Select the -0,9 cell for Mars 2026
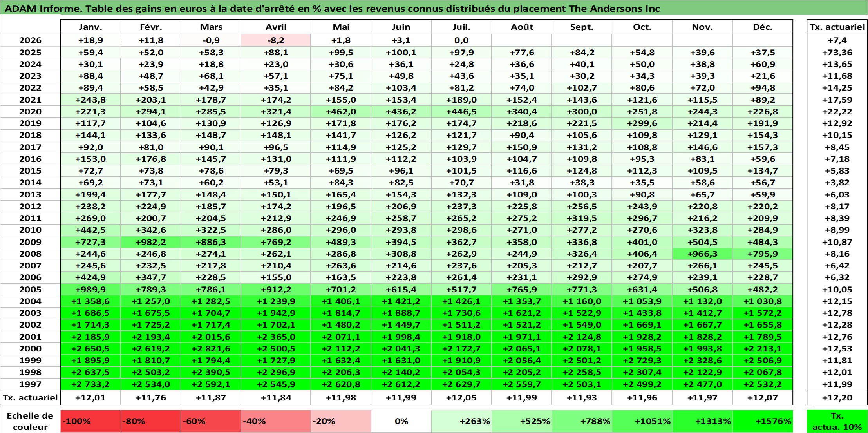The width and height of the screenshot is (868, 433). (x=211, y=40)
